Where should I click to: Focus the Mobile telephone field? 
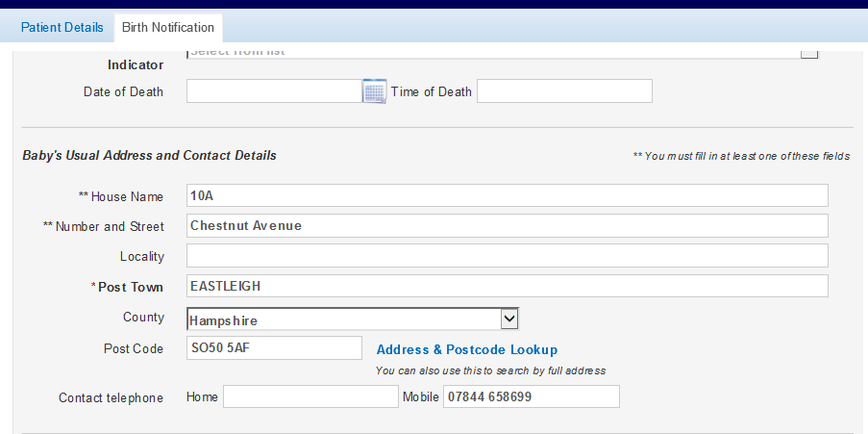click(532, 396)
